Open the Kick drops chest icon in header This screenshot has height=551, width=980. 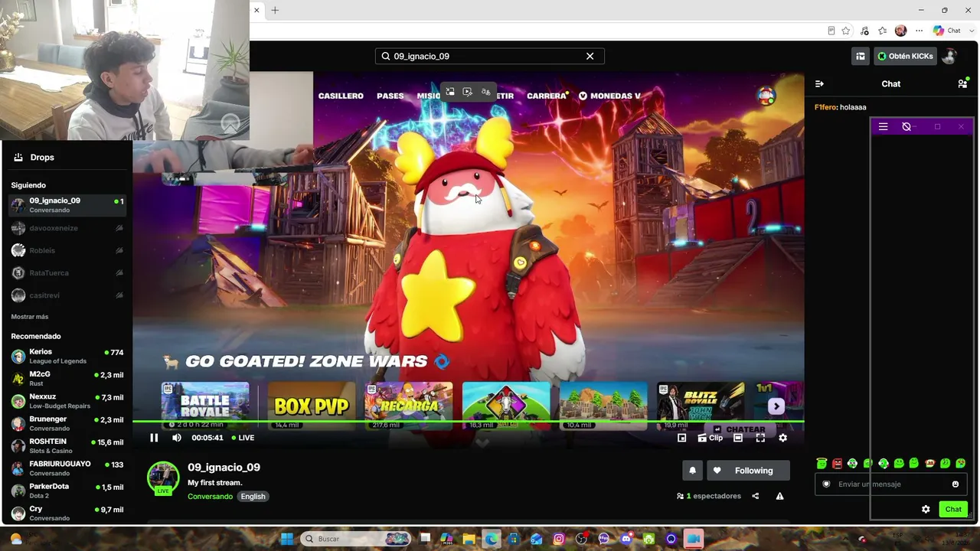[861, 56]
